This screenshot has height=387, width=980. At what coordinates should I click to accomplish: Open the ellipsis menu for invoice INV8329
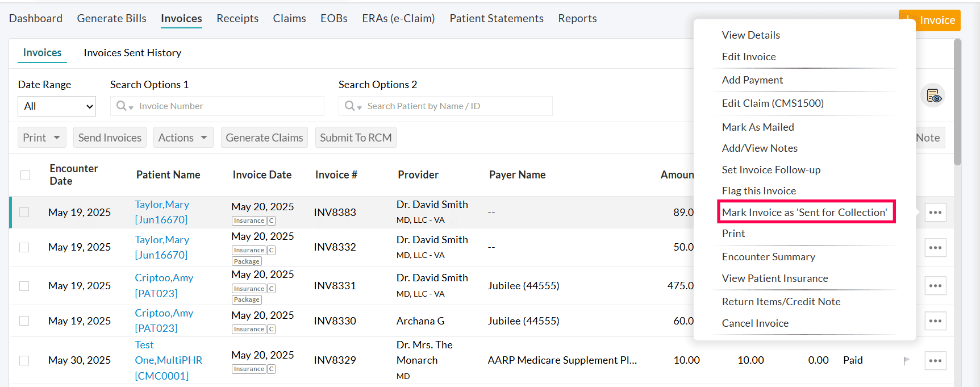(x=935, y=360)
